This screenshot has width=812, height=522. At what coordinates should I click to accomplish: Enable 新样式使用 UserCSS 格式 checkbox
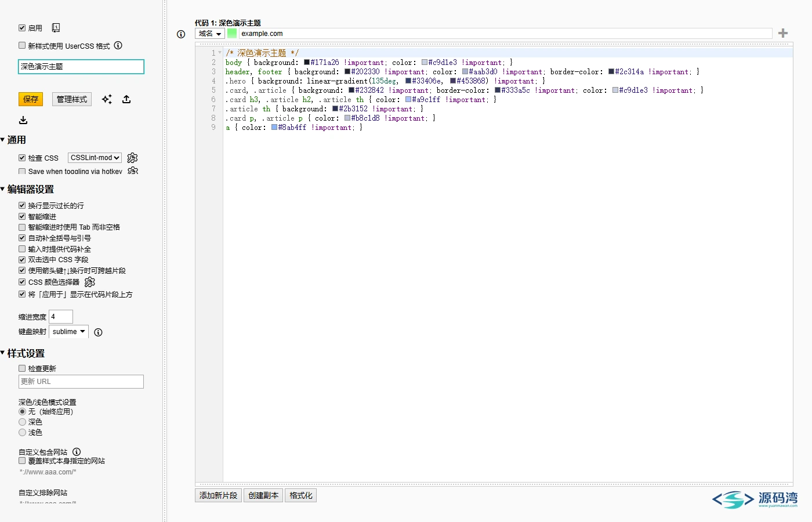(x=22, y=45)
